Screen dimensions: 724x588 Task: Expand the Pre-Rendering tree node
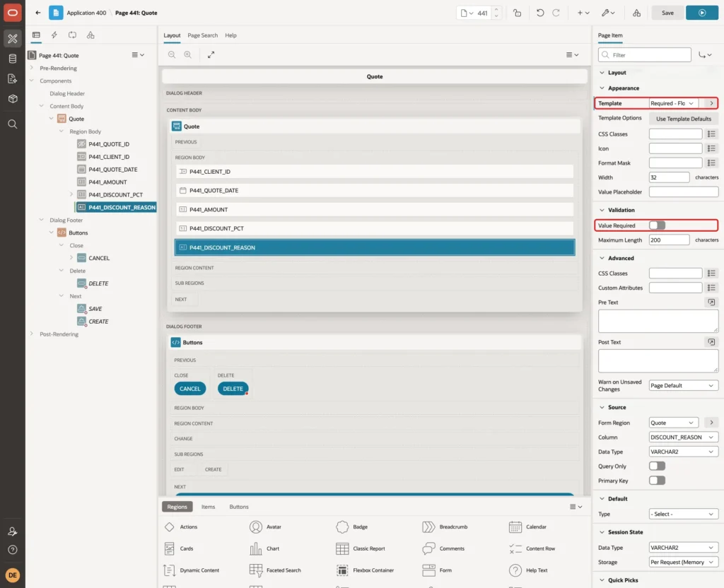[x=31, y=68]
